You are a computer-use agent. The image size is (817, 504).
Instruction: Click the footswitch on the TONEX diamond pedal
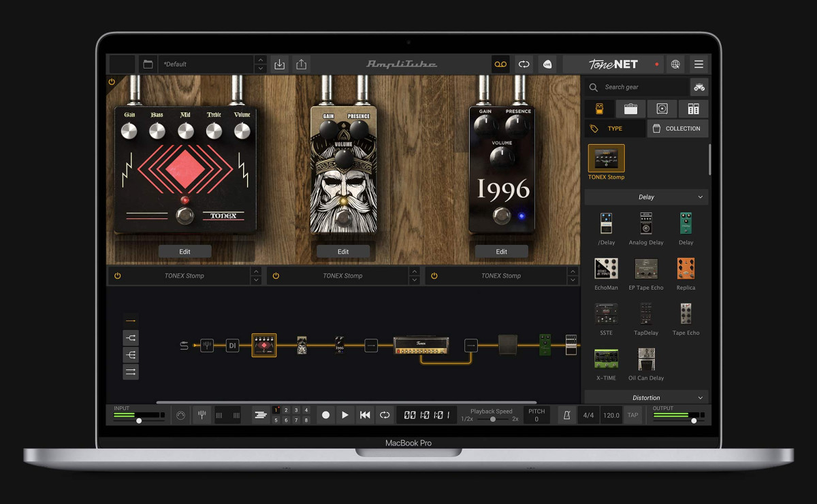pos(185,216)
